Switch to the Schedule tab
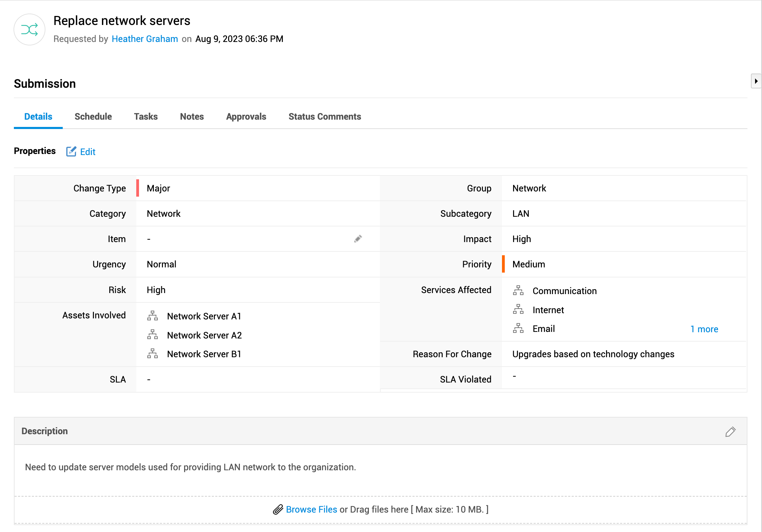This screenshot has height=532, width=762. tap(93, 117)
